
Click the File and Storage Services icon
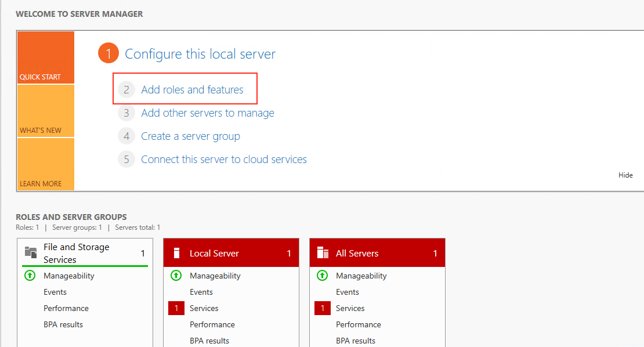tap(31, 252)
